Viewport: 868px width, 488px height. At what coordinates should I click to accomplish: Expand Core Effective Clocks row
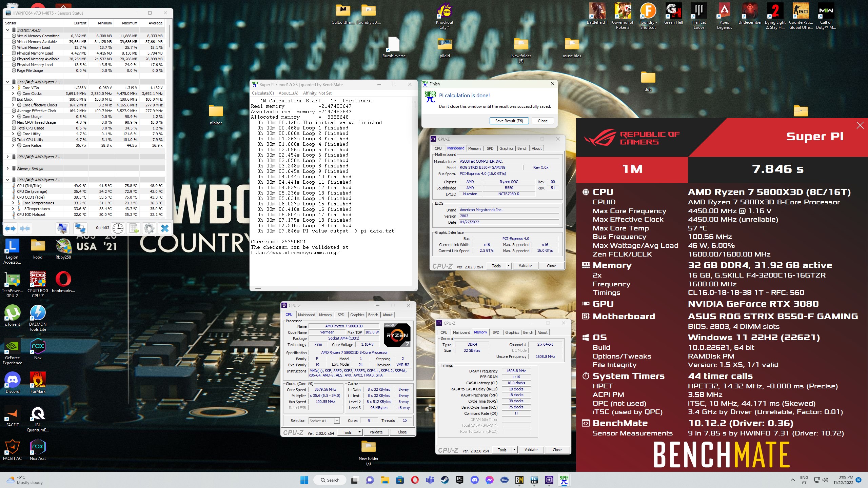tap(13, 105)
